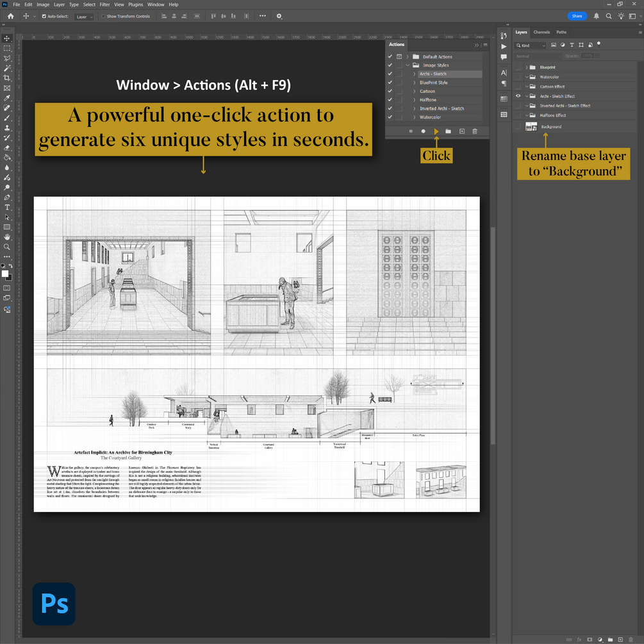Open the Search magnifier in the top bar
Screen dimensions: 644x644
coord(609,16)
